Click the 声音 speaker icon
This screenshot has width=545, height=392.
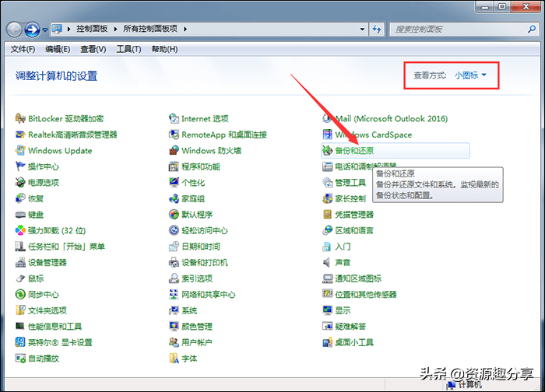327,262
